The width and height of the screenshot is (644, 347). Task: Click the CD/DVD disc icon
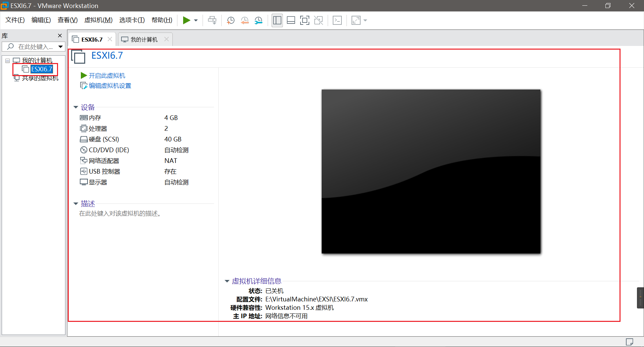tap(84, 150)
